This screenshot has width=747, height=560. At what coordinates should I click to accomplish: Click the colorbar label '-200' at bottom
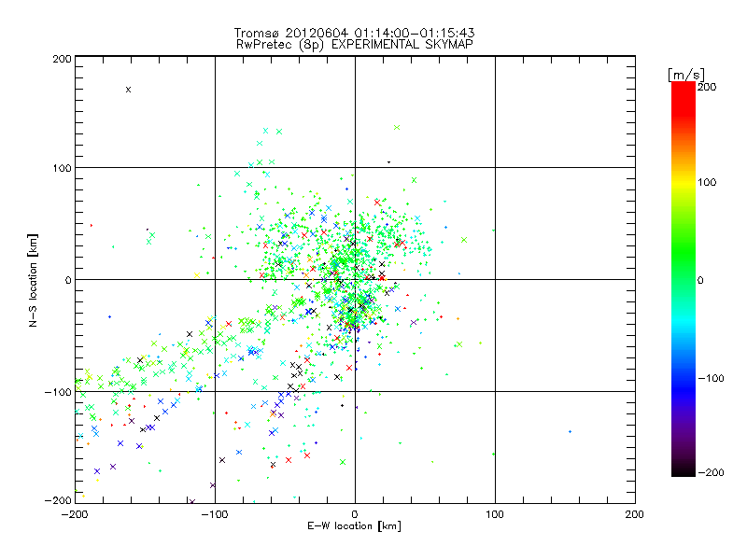pos(711,472)
